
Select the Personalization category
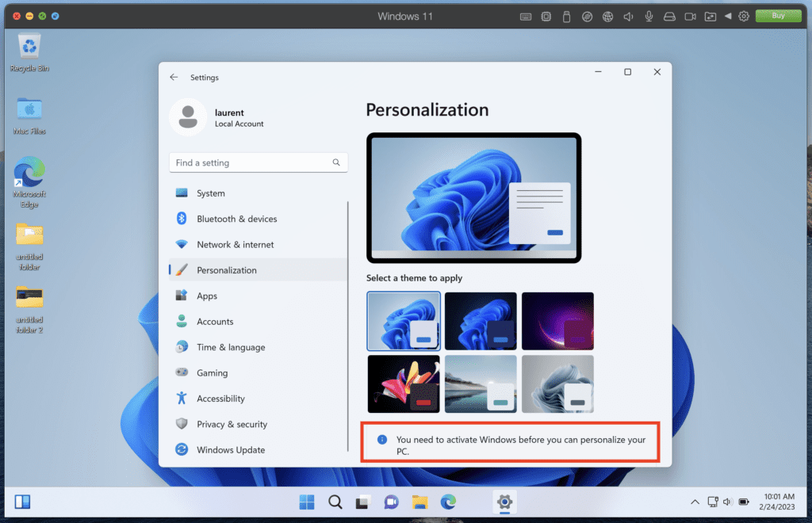[259, 270]
